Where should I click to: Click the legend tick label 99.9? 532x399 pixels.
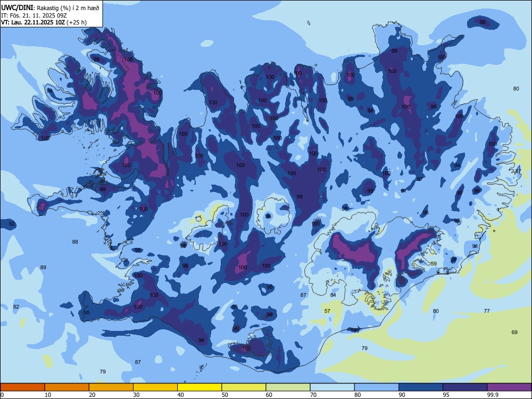coord(493,395)
